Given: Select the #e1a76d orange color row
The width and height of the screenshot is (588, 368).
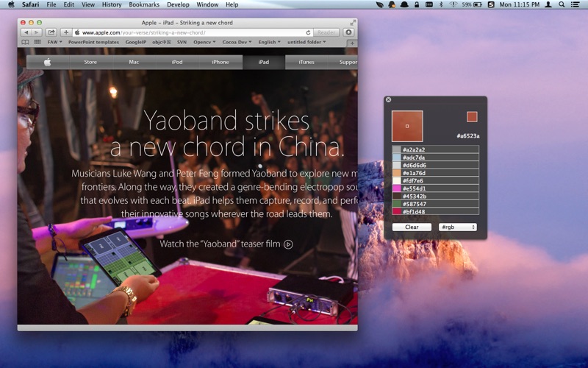Looking at the screenshot, I should 435,173.
